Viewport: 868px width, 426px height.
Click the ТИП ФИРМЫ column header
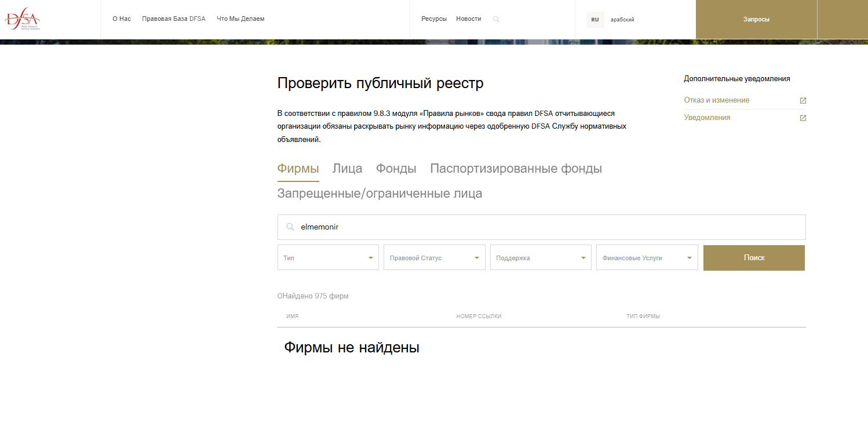point(643,316)
